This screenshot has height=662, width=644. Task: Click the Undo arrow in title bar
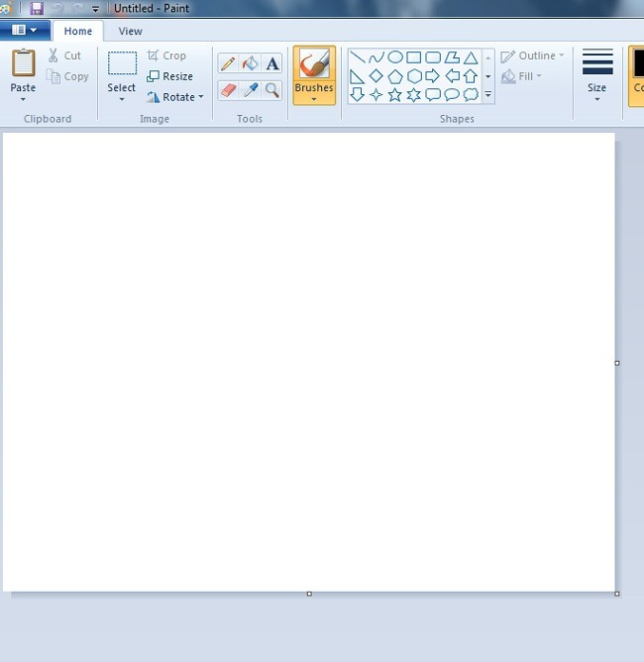[x=57, y=9]
